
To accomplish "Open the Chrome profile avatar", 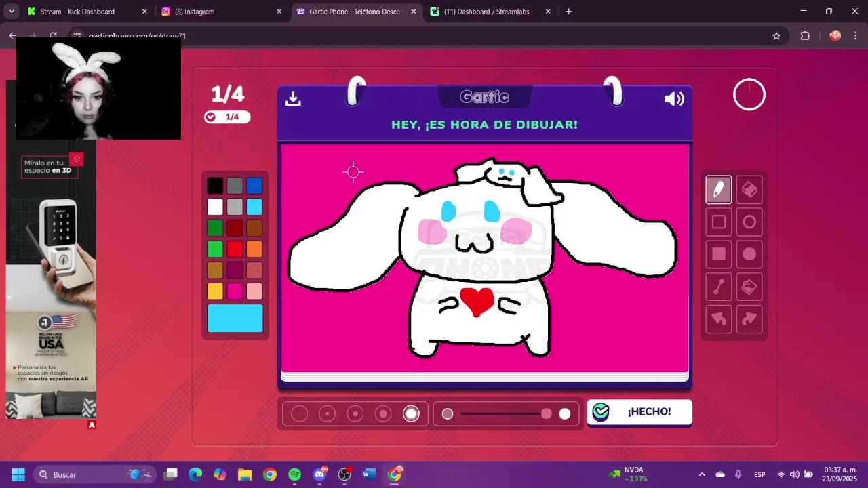I will click(835, 36).
